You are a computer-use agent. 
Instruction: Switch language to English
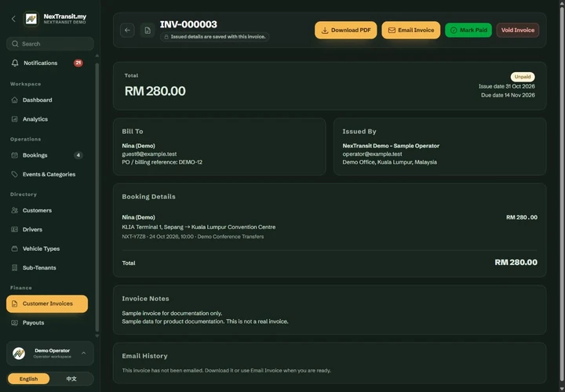click(28, 379)
